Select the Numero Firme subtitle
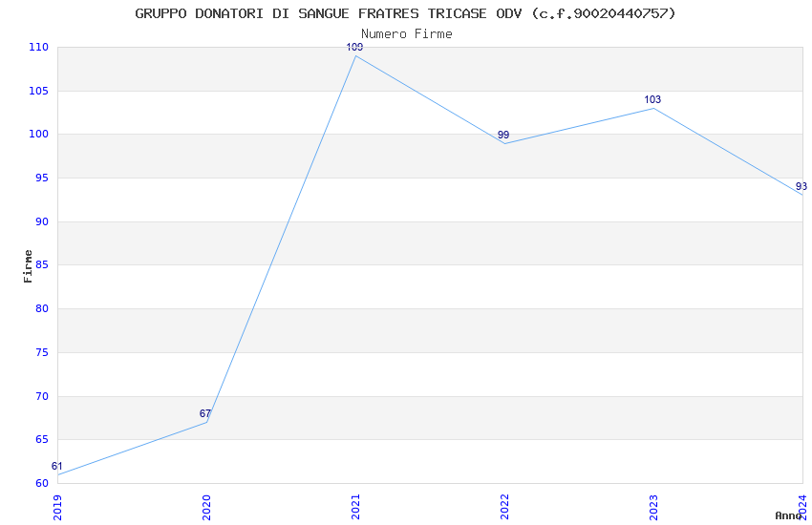Viewport: 812px width, 525px height. pos(407,33)
